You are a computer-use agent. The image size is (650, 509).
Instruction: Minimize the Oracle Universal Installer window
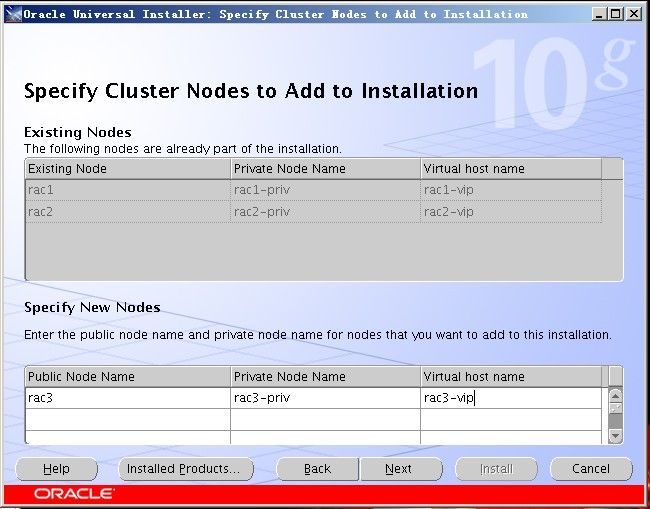(599, 14)
